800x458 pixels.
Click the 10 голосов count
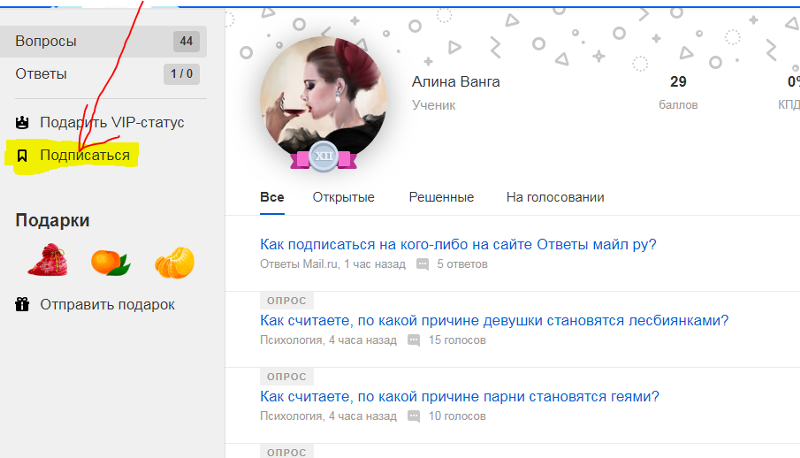(457, 416)
